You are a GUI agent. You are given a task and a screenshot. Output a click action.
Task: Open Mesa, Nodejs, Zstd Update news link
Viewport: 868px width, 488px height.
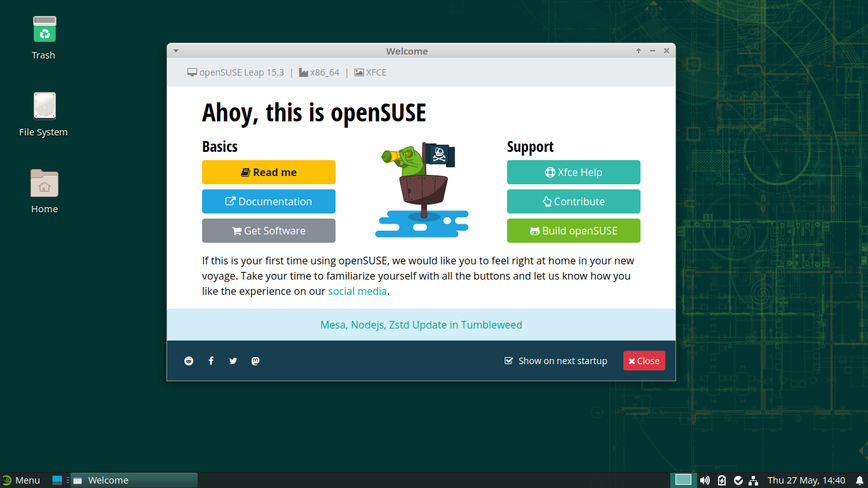pos(421,325)
